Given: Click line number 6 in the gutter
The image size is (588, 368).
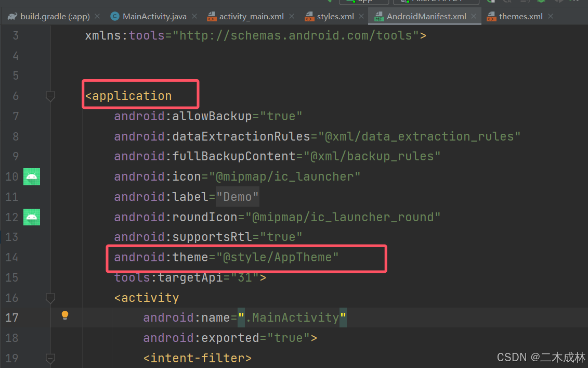Looking at the screenshot, I should pos(16,96).
